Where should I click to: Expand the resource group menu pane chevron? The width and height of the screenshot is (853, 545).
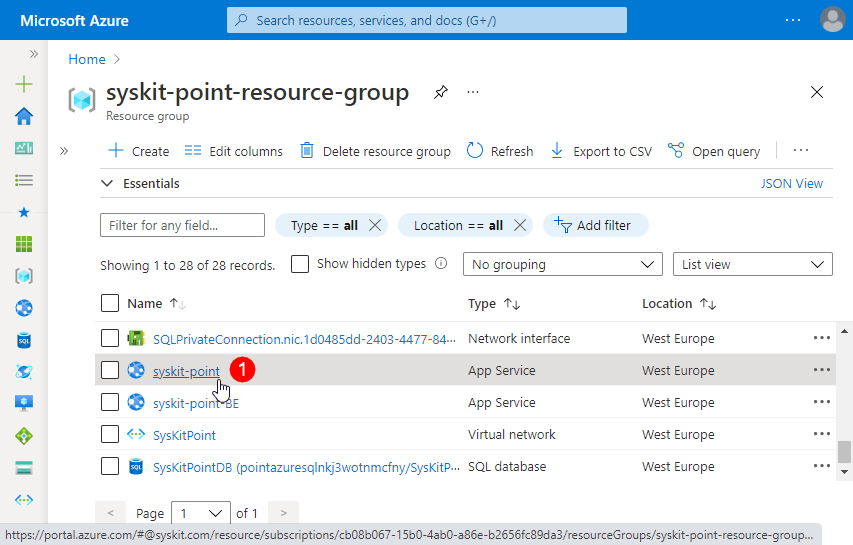pyautogui.click(x=64, y=151)
